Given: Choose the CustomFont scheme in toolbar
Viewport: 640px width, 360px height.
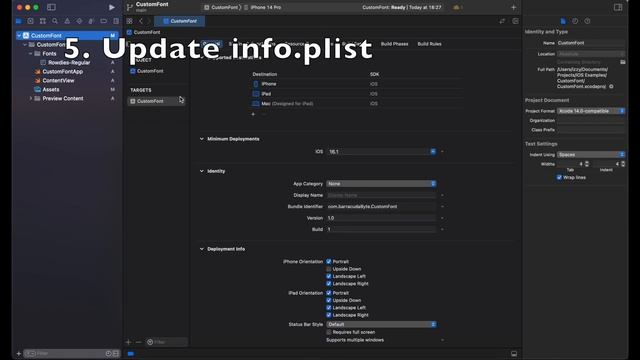Looking at the screenshot, I should tap(222, 7).
